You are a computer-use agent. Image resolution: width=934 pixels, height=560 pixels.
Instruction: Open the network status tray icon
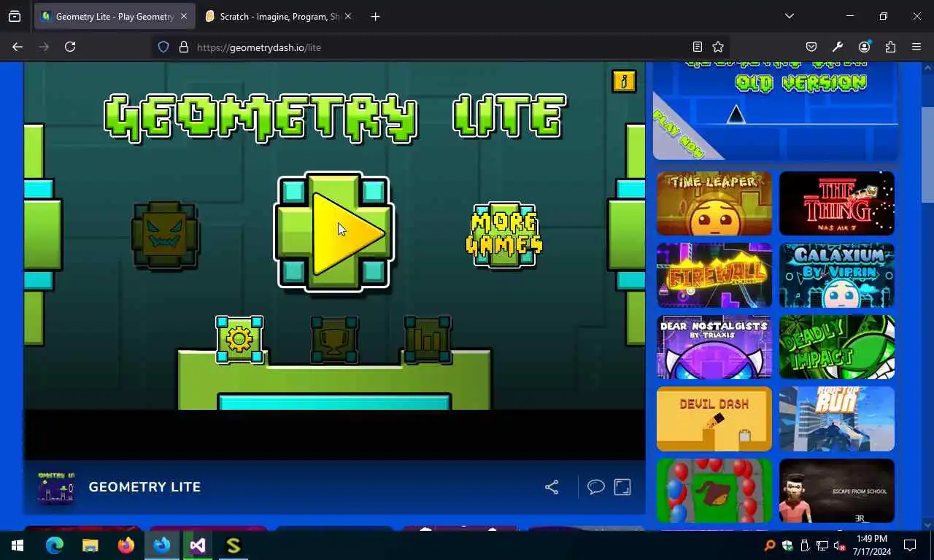822,545
